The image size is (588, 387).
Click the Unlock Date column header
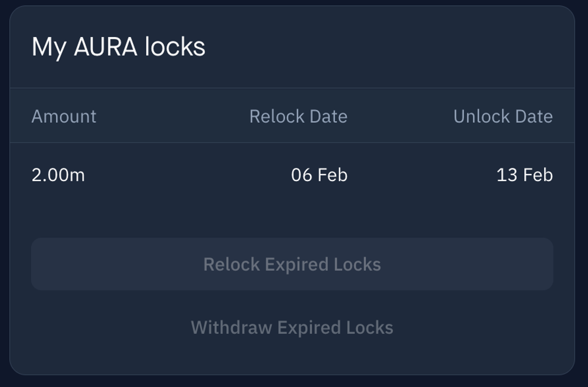click(x=503, y=116)
